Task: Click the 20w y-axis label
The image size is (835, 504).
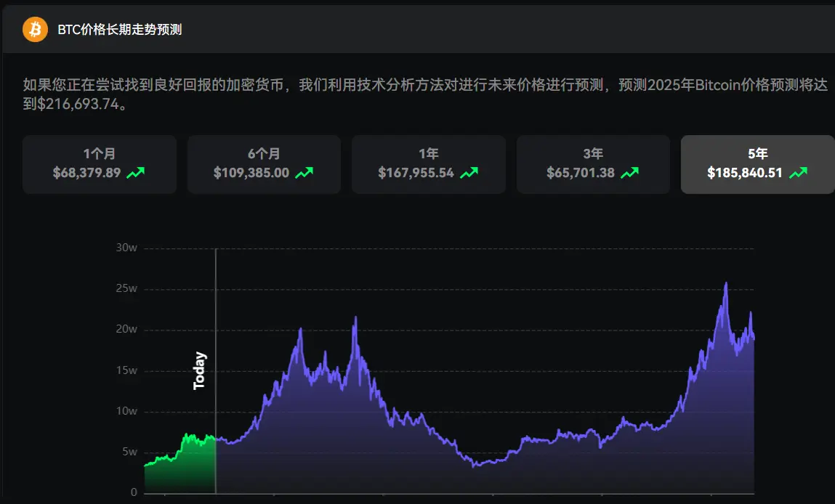Action: coord(126,329)
